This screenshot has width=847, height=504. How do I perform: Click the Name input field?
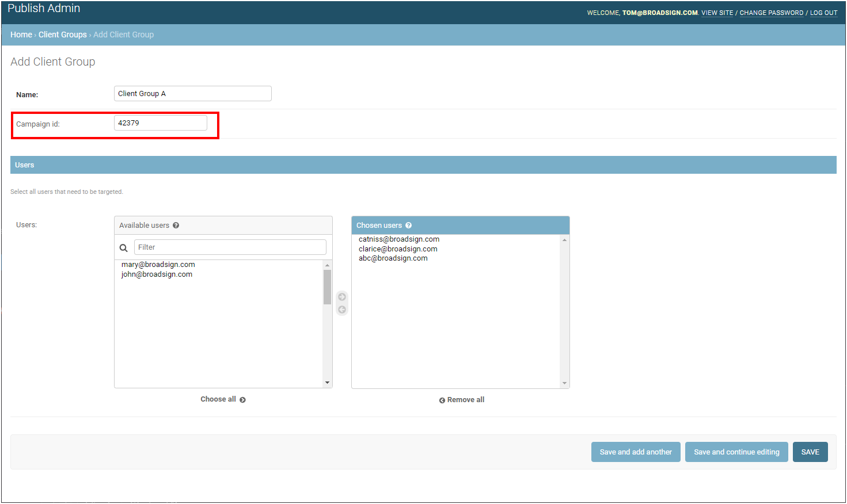pos(193,94)
